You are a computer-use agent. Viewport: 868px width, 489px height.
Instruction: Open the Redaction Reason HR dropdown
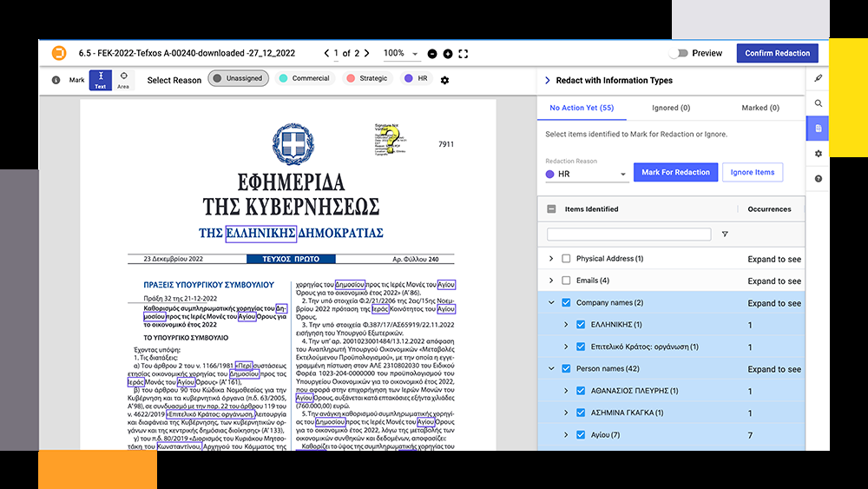[587, 174]
